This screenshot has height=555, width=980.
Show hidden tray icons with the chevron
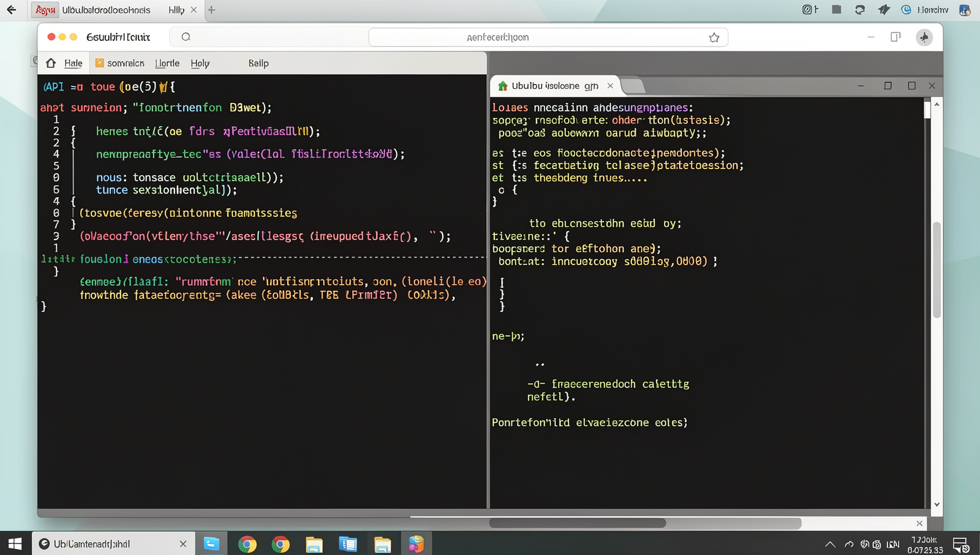(x=830, y=544)
